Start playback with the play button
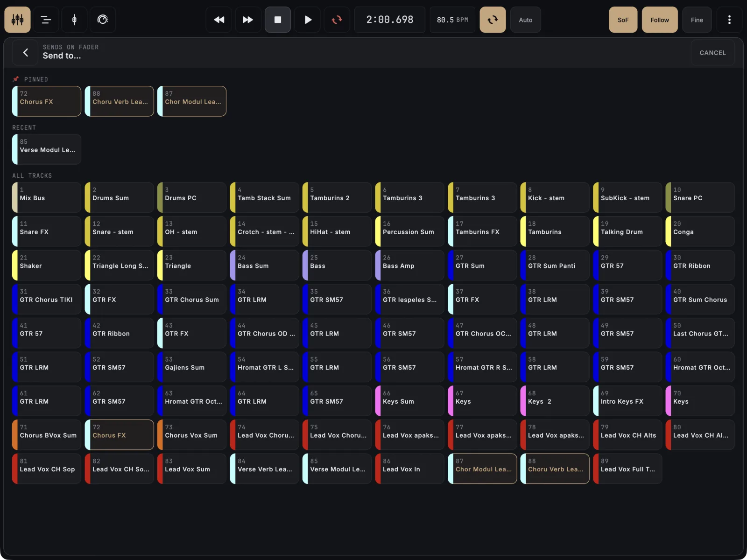747x560 pixels. pos(308,20)
